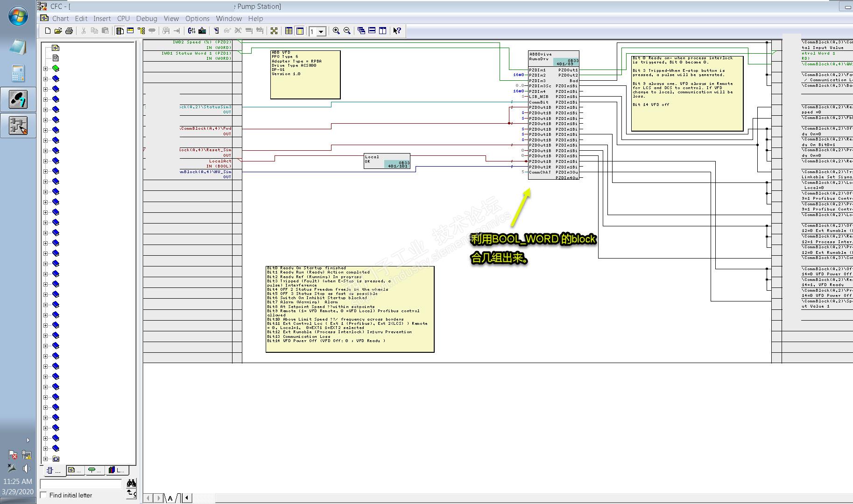Toggle the catalog view toolbar button
The image size is (853, 504).
[x=120, y=31]
